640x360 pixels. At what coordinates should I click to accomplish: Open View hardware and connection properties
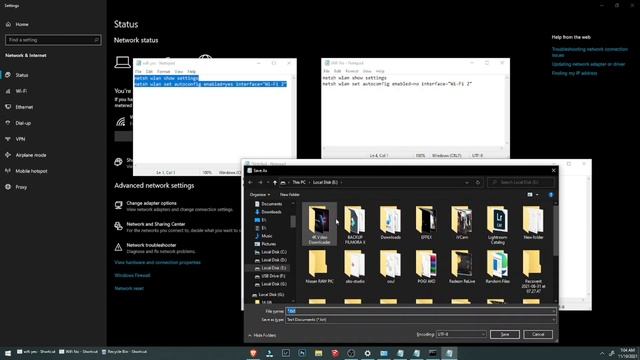point(158,262)
